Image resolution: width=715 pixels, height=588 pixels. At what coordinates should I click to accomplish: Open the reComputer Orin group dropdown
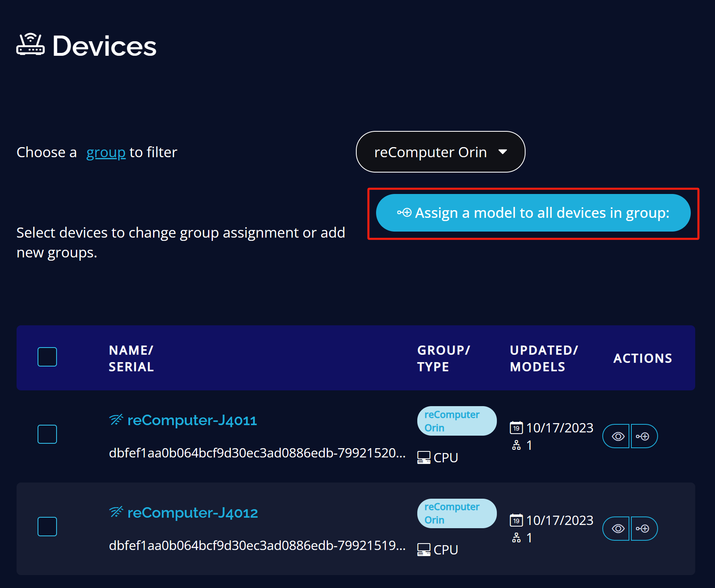(440, 152)
